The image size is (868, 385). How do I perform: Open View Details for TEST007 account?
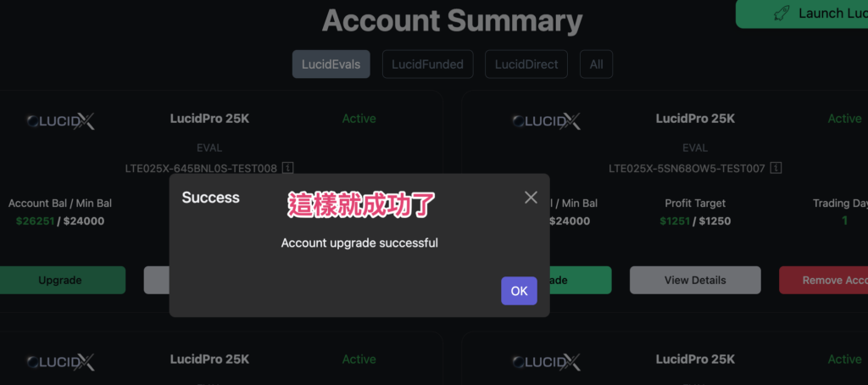(695, 281)
